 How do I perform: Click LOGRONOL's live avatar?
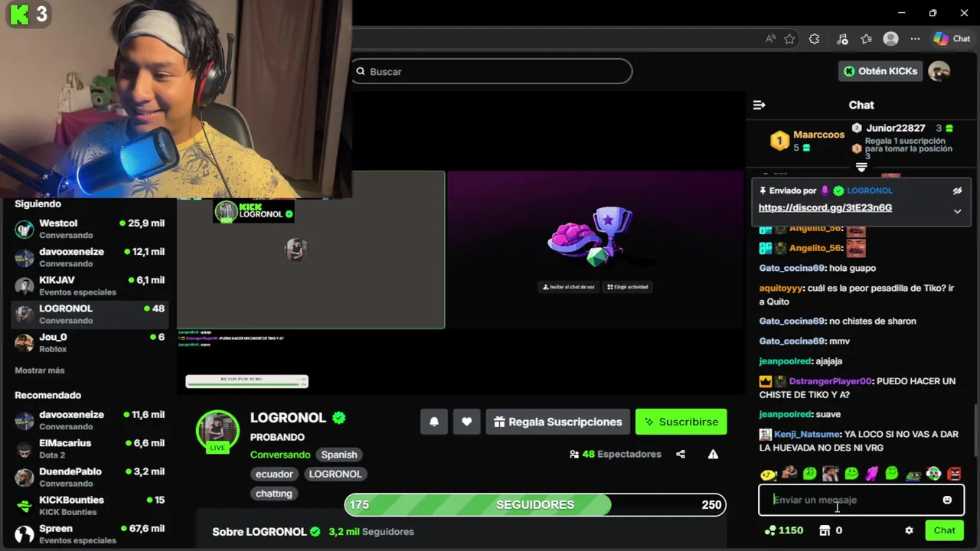pyautogui.click(x=218, y=431)
